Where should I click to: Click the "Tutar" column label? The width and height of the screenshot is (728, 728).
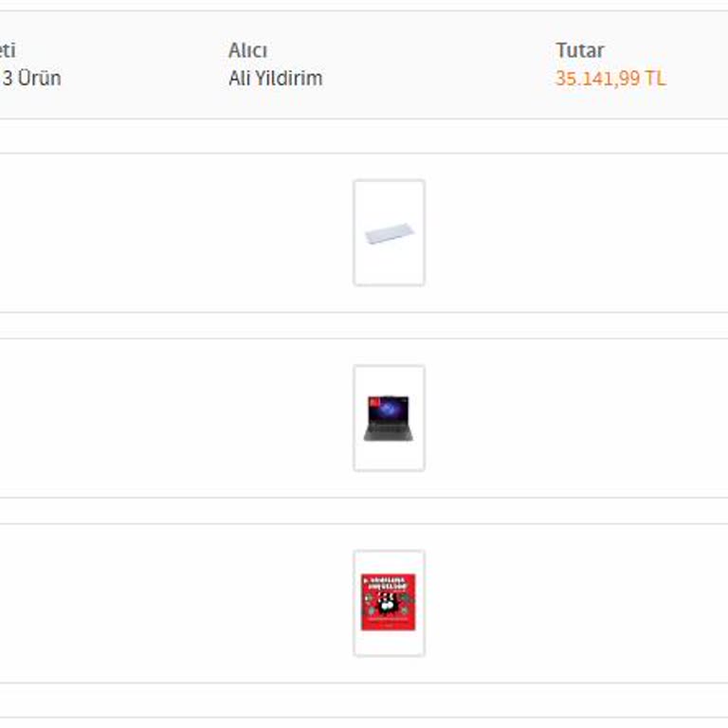(x=579, y=50)
